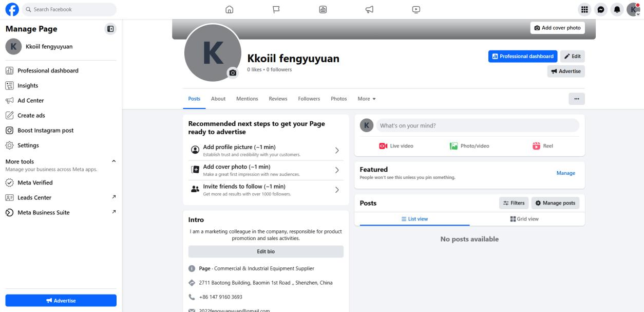This screenshot has height=312, width=644.
Task: Switch to the Reviews tab
Action: (x=278, y=99)
